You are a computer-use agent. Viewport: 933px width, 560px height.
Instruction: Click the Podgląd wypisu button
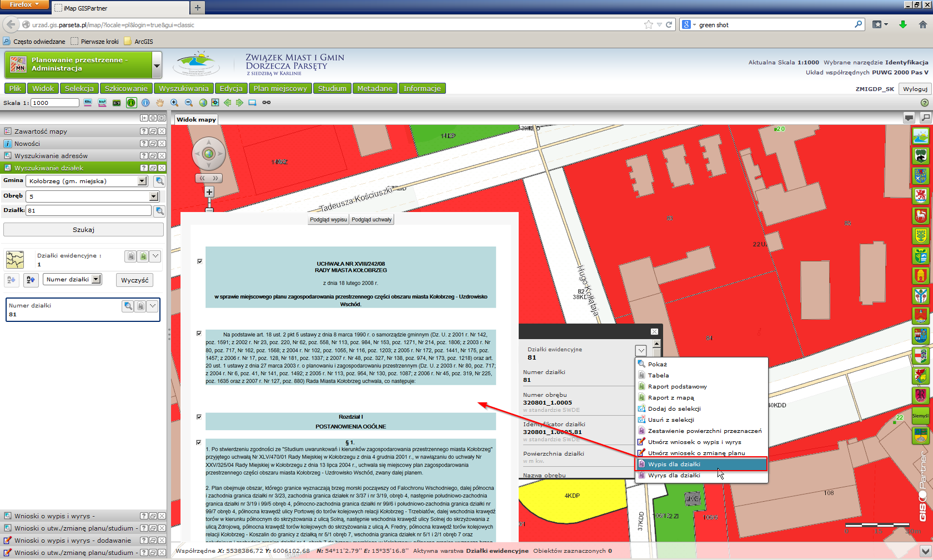328,220
